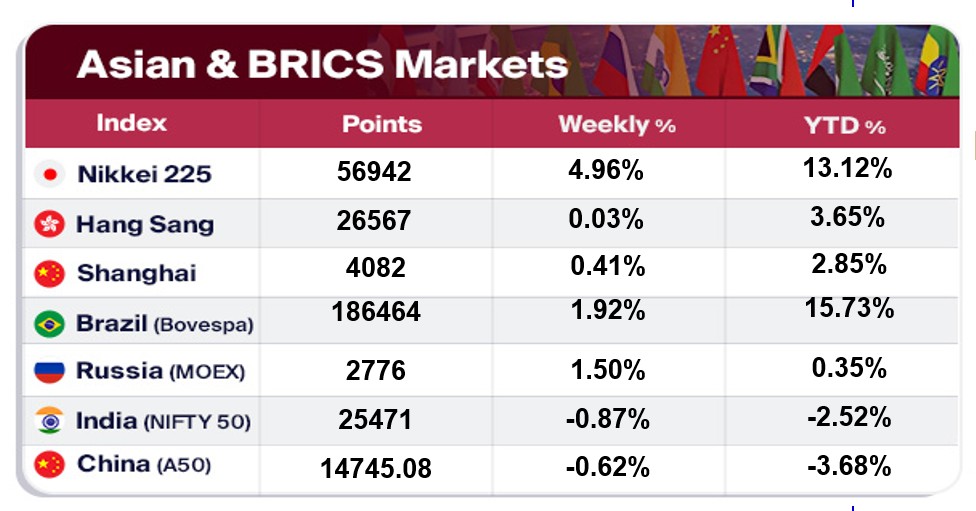
Task: Click the China flag beside China (A50)
Action: [x=49, y=464]
